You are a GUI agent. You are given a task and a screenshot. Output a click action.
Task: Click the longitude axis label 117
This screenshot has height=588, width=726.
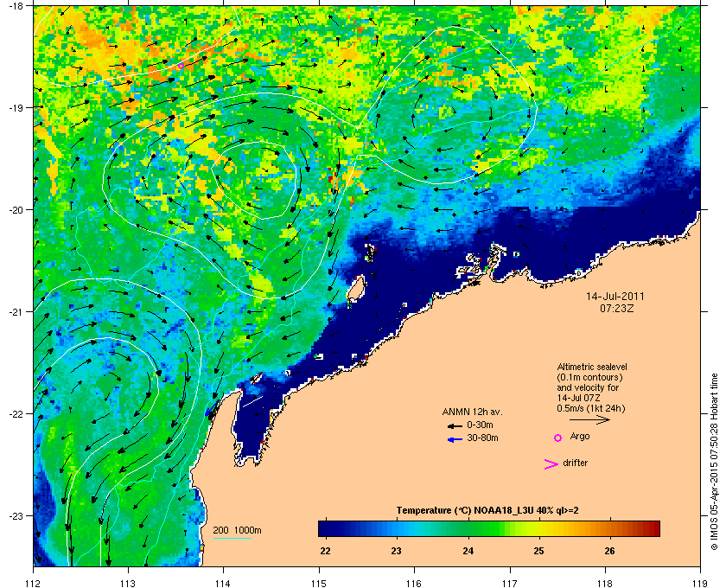point(510,584)
